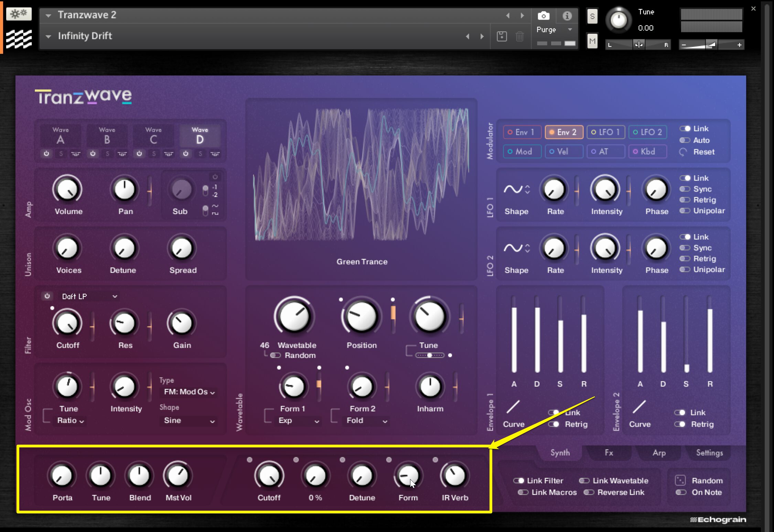Select the Kbd modulator button

(648, 152)
